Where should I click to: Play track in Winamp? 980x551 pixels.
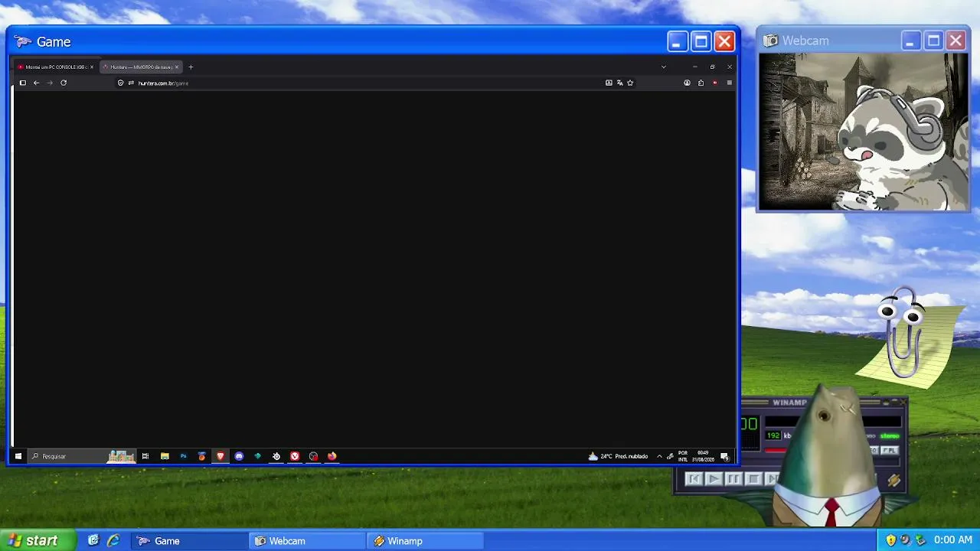pos(713,479)
